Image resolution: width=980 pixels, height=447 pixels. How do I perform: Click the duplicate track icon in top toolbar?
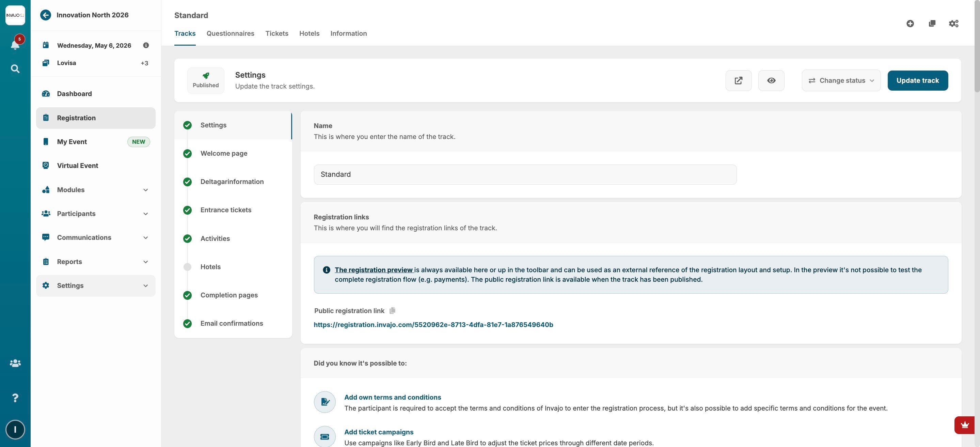click(x=932, y=24)
